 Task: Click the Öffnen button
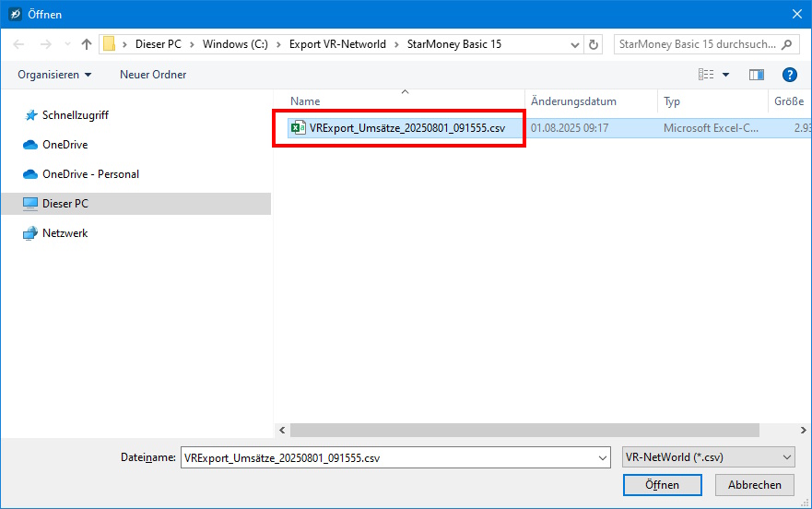662,485
